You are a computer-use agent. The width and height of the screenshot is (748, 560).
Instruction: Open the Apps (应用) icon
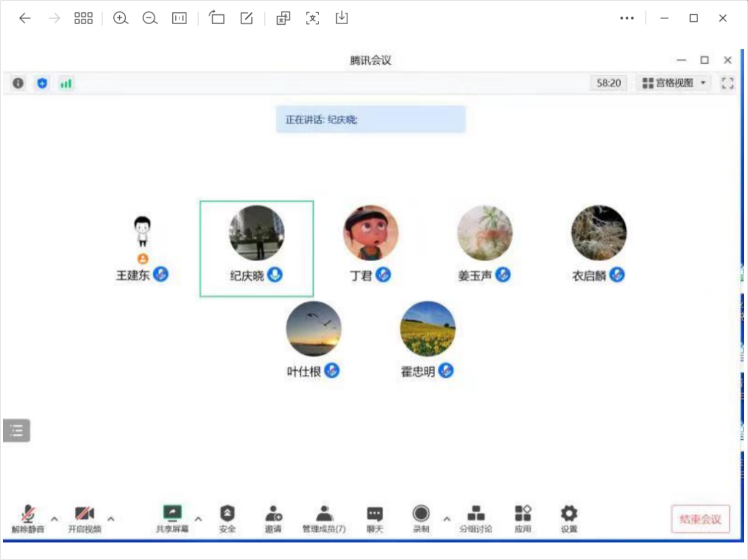(x=523, y=514)
